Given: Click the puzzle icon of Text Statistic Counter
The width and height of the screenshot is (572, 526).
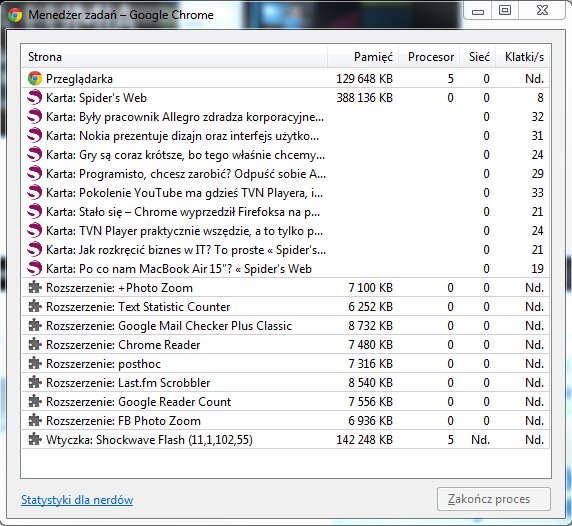Looking at the screenshot, I should tap(35, 306).
